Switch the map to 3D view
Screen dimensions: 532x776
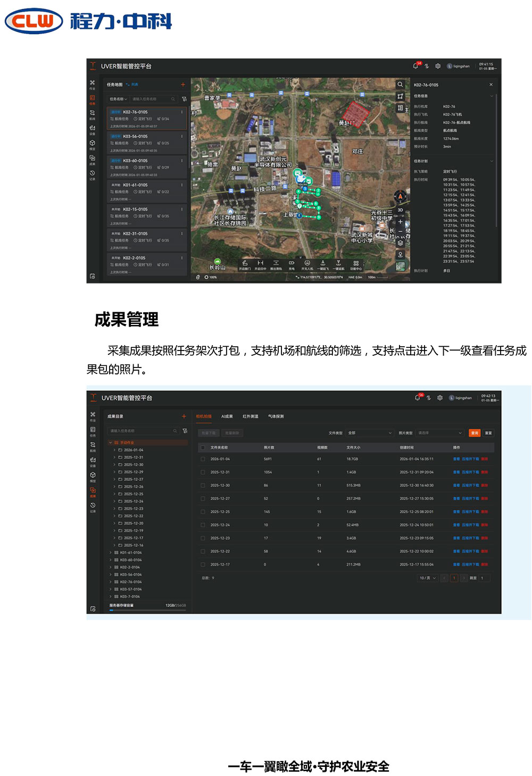[x=400, y=210]
